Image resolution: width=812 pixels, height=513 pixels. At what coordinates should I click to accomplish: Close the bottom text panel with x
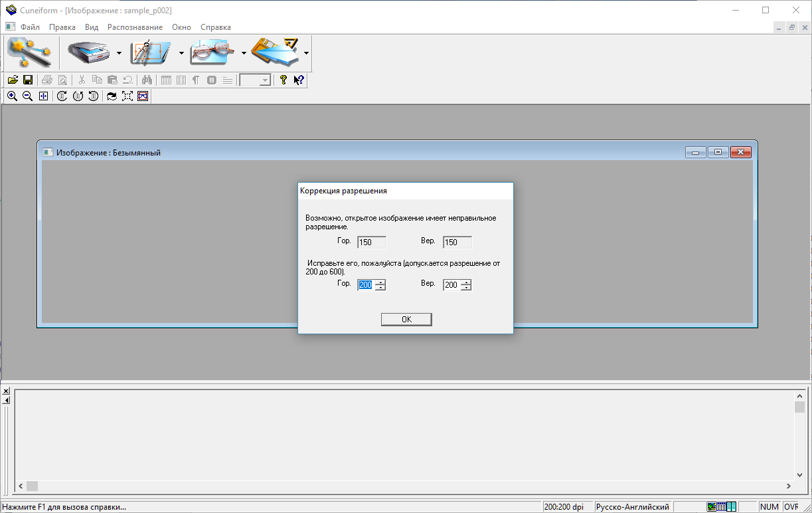point(6,391)
